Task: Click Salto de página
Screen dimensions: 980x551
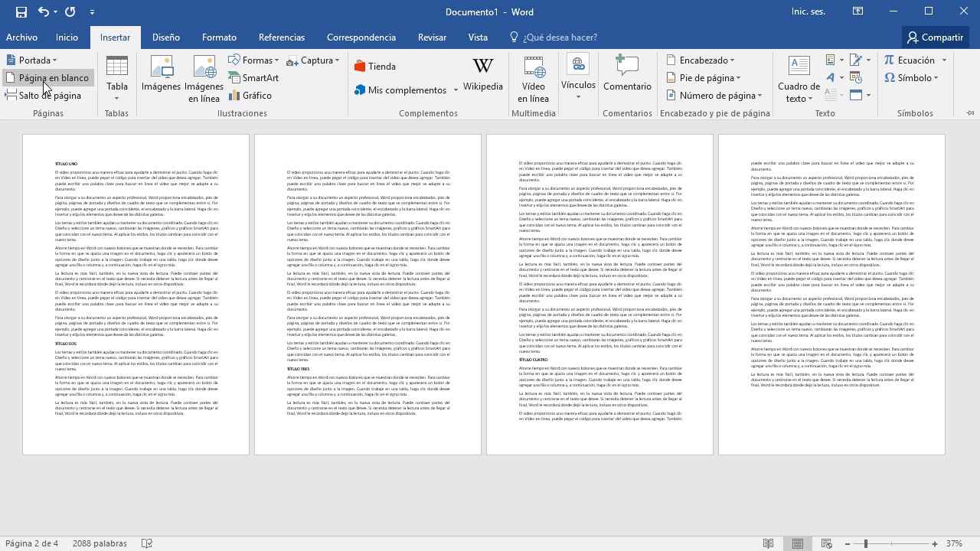Action: click(x=44, y=95)
